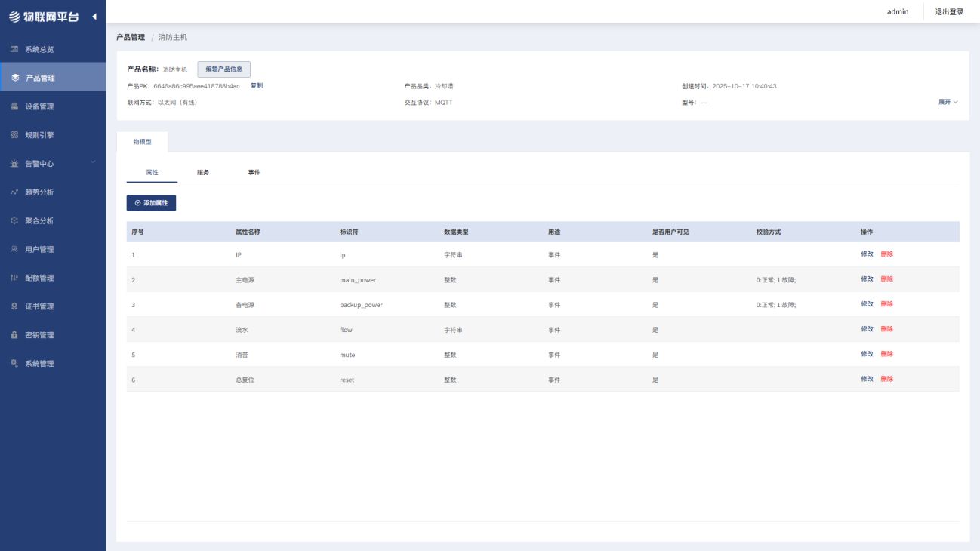The width and height of the screenshot is (980, 551).
Task: Open the admin user menu
Action: point(897,12)
